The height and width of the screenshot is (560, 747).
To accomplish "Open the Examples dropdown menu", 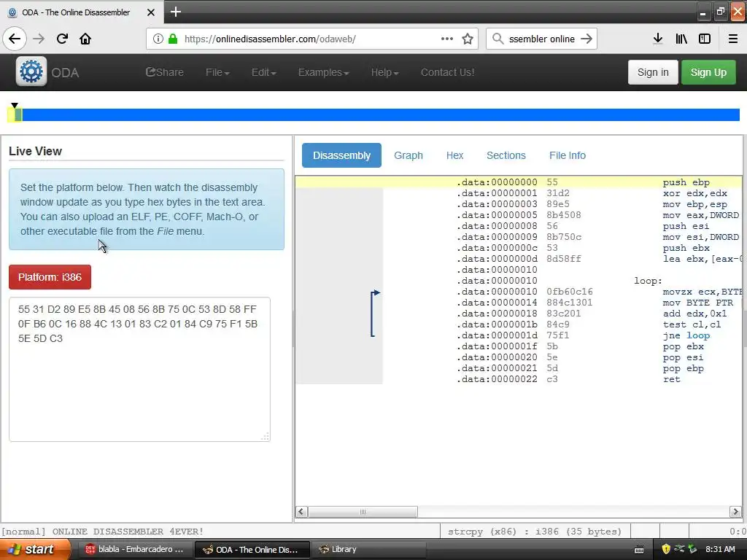I will pyautogui.click(x=323, y=72).
